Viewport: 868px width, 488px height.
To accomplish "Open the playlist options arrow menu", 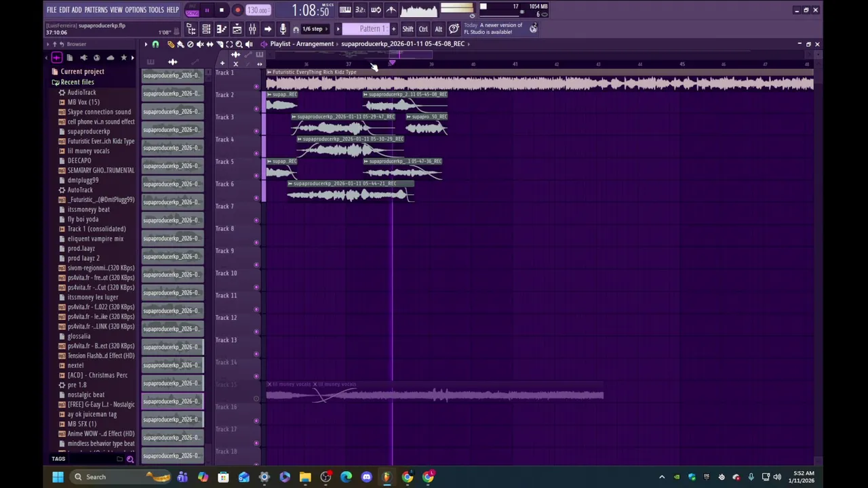I will (145, 44).
